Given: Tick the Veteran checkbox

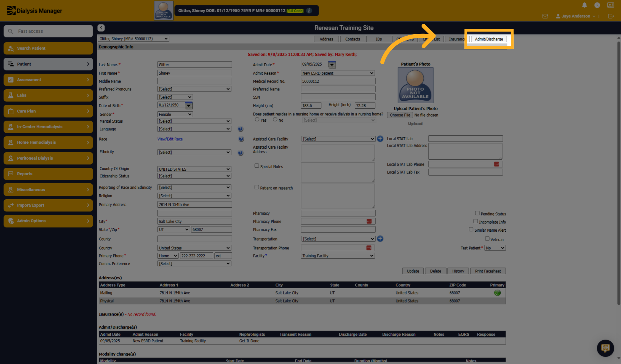Looking at the screenshot, I should pos(487,239).
